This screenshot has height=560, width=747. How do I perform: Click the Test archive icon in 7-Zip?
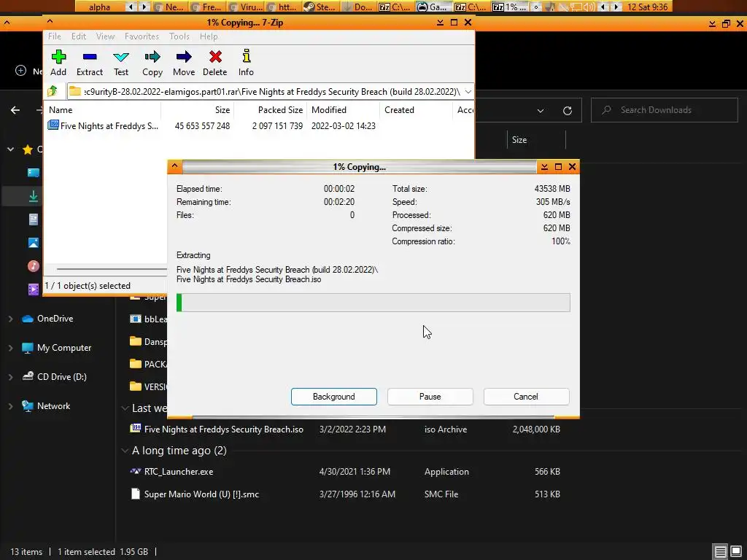(x=121, y=57)
